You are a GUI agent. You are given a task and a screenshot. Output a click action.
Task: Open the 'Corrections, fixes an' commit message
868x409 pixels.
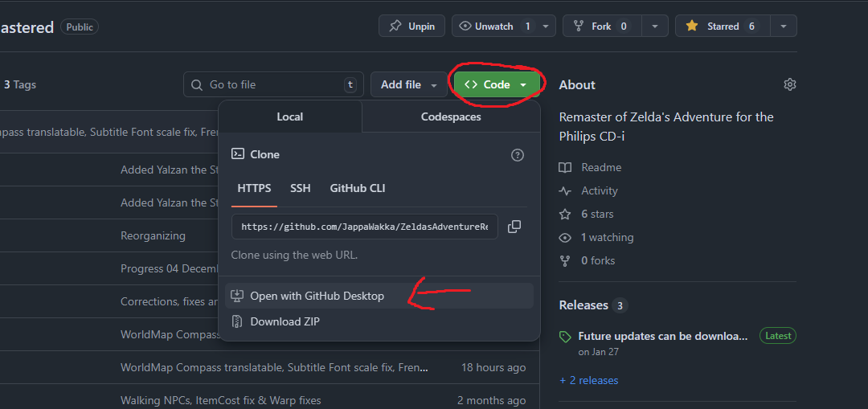pos(170,301)
